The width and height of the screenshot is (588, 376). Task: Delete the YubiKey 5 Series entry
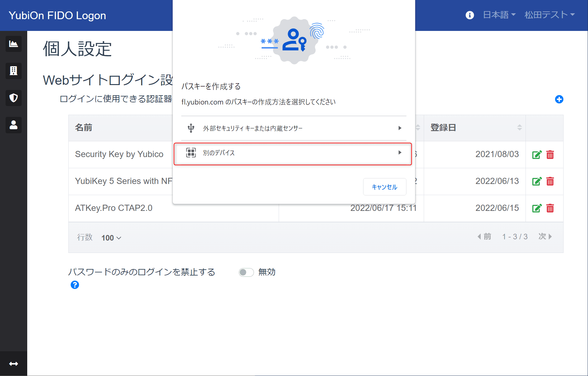coord(550,181)
